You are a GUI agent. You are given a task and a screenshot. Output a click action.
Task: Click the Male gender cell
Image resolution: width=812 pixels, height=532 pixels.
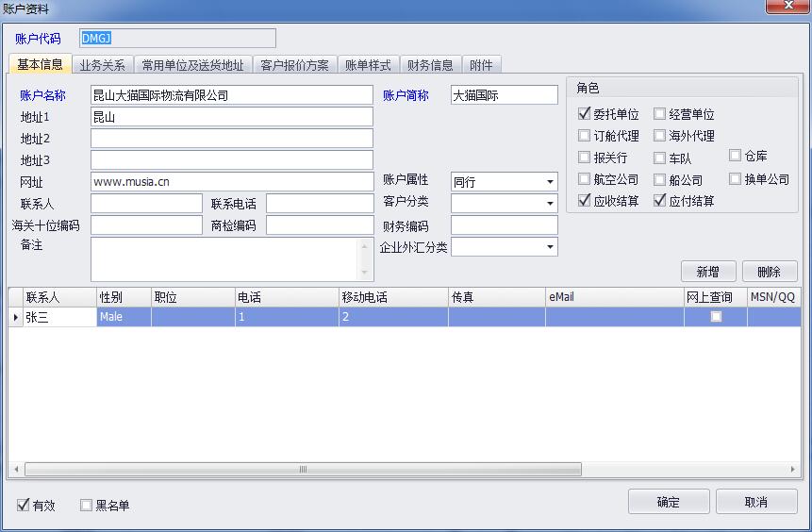[124, 317]
